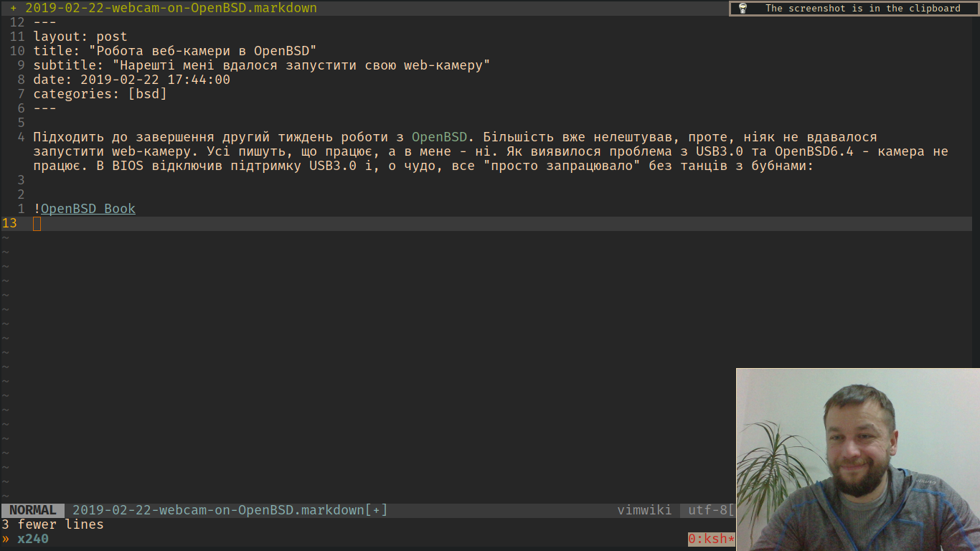Click relative line number 12 at the top

tap(17, 22)
